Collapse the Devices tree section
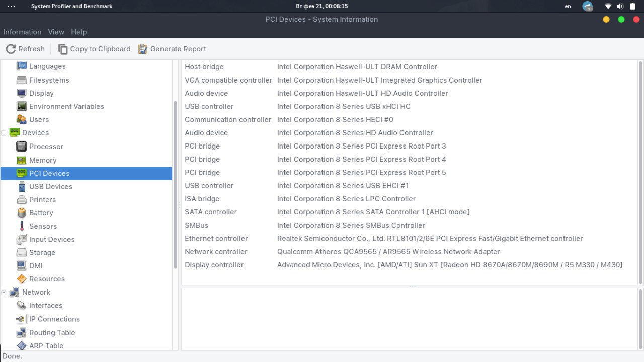The height and width of the screenshot is (362, 644). pyautogui.click(x=4, y=133)
